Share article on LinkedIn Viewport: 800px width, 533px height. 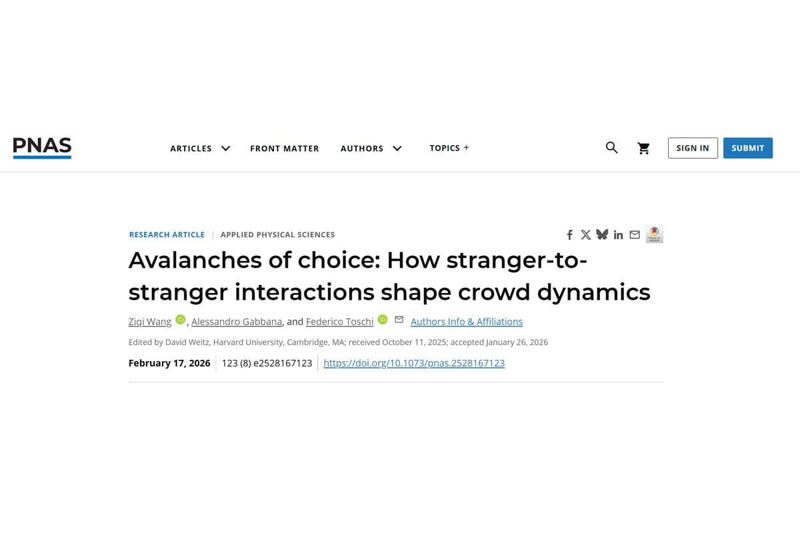point(618,235)
